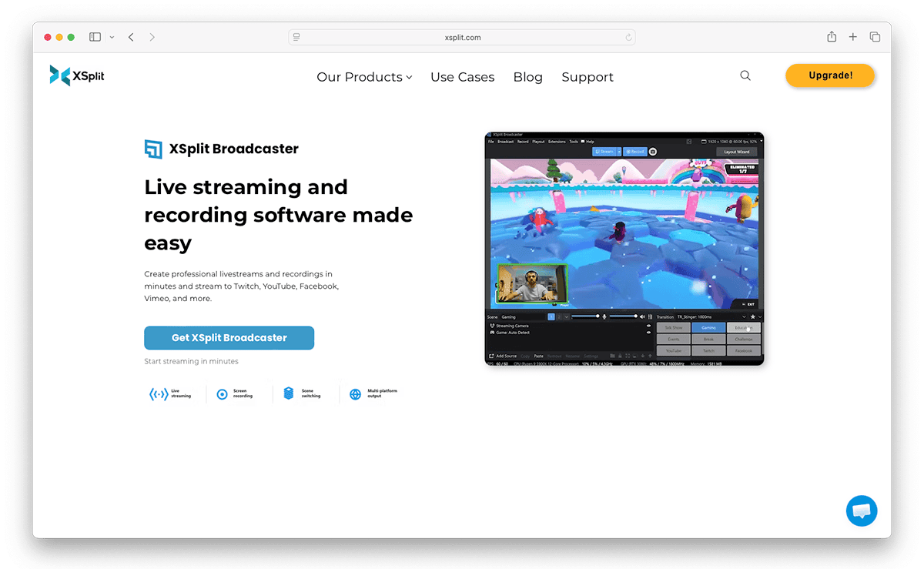
Task: Switch to the Facebook scene
Action: [744, 350]
